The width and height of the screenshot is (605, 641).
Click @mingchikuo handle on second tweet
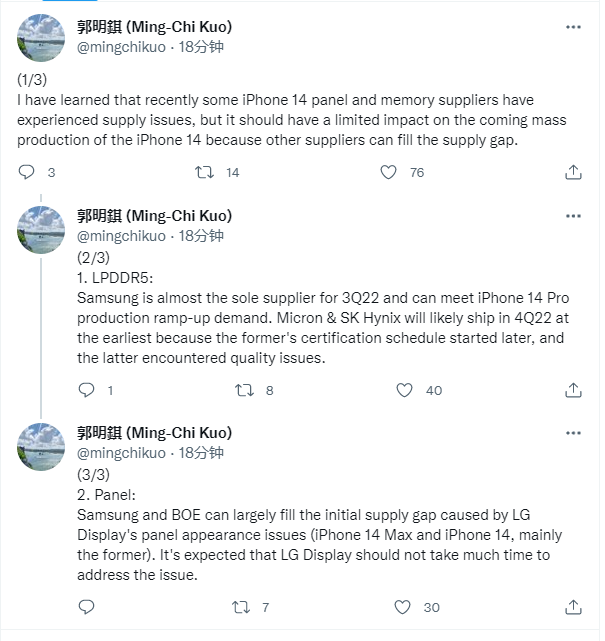(x=122, y=236)
